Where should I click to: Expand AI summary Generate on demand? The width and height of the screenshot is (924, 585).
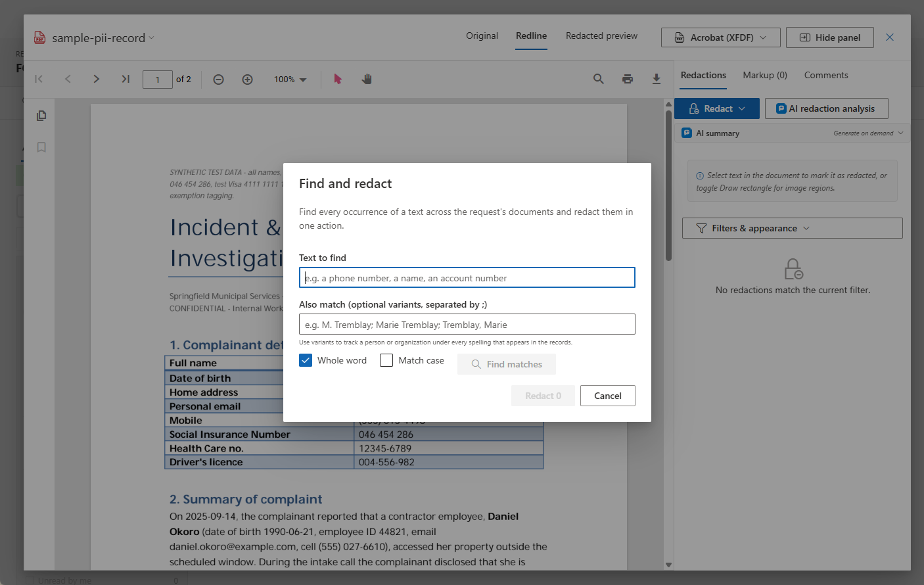point(868,133)
